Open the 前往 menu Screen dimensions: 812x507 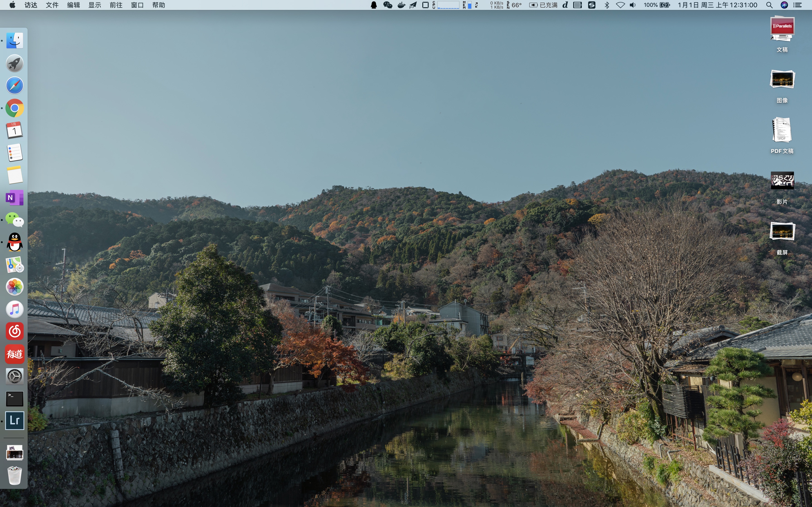pyautogui.click(x=116, y=5)
